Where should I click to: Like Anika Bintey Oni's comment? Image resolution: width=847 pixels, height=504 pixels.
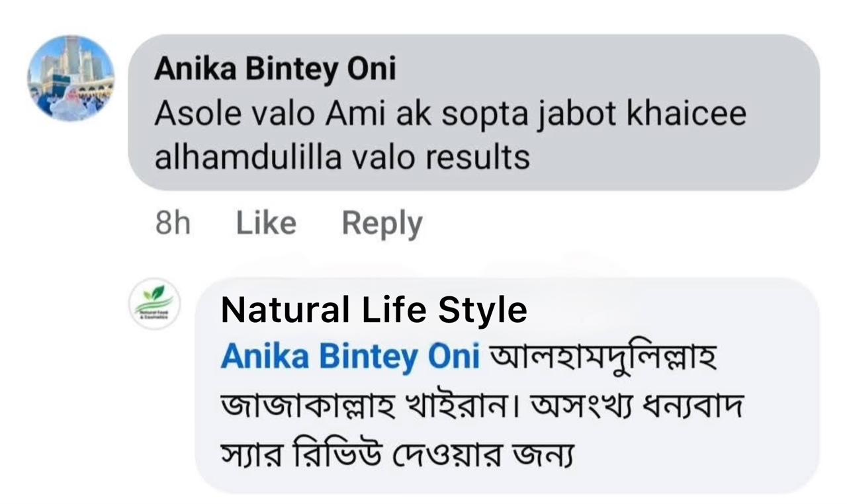click(x=266, y=224)
